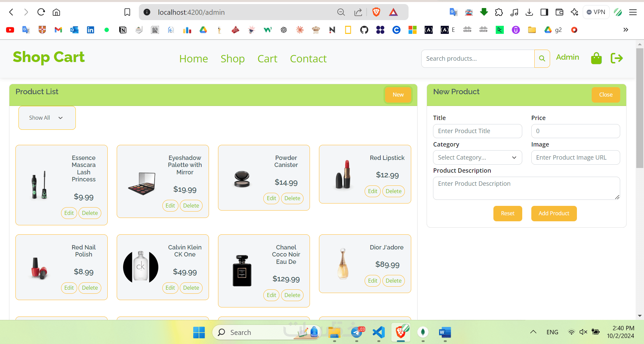This screenshot has width=644, height=344.
Task: Click the zoom magnifier in address bar
Action: point(341,12)
